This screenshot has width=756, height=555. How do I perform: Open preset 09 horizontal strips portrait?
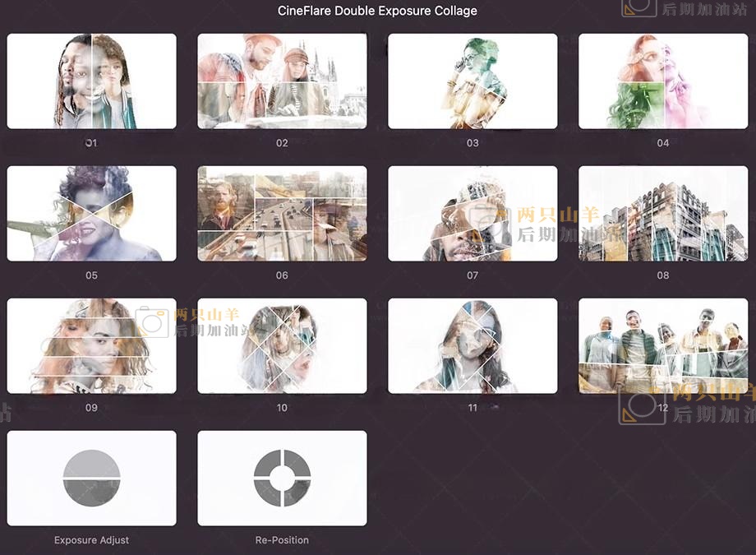[91, 346]
